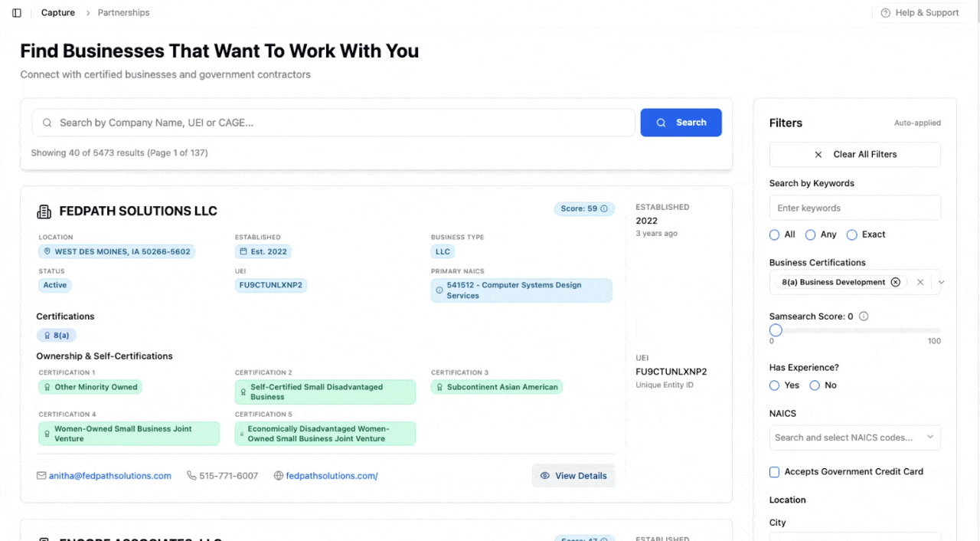Choose Yes under Has Experience
The width and height of the screenshot is (980, 541).
tap(774, 385)
